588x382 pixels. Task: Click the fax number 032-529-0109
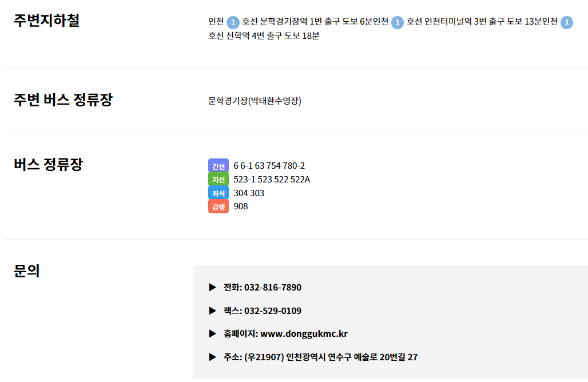point(273,311)
